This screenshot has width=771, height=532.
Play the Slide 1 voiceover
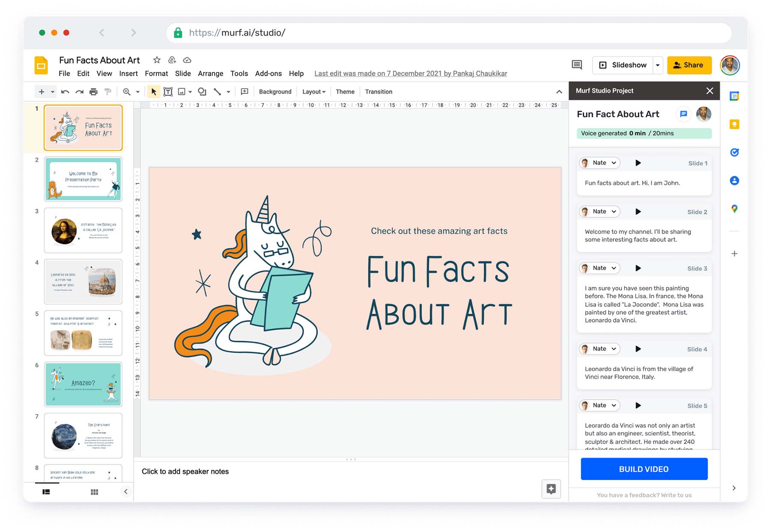point(638,163)
